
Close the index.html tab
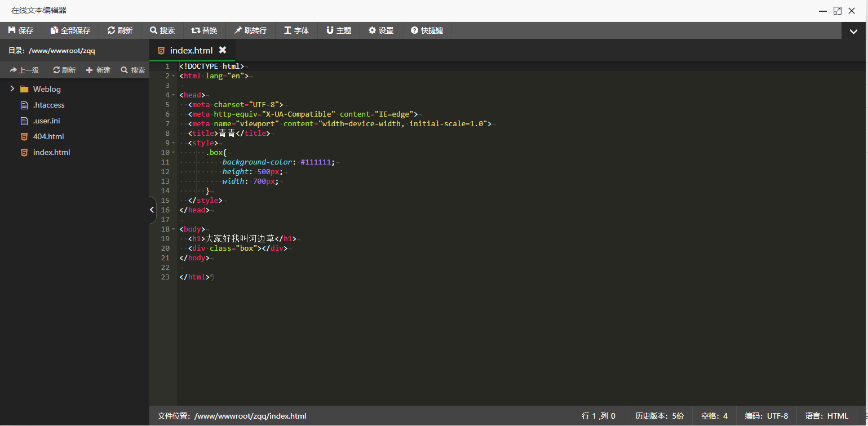click(223, 50)
